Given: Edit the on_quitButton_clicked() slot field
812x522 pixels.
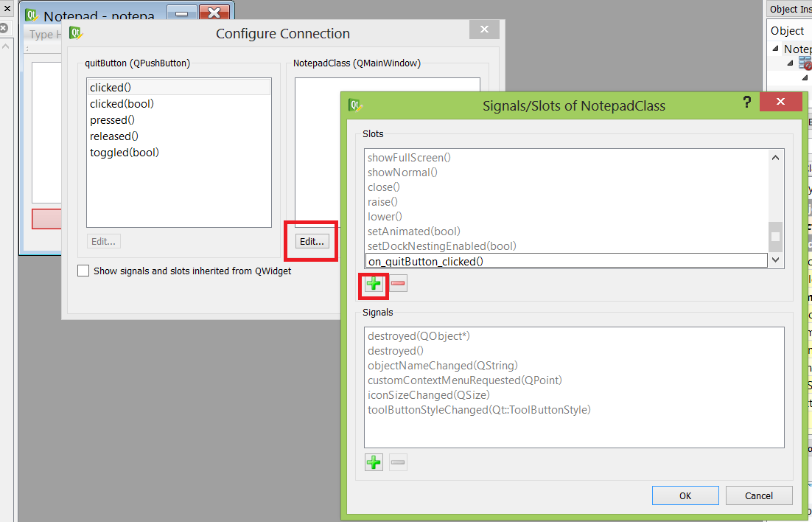Looking at the screenshot, I should click(x=567, y=261).
